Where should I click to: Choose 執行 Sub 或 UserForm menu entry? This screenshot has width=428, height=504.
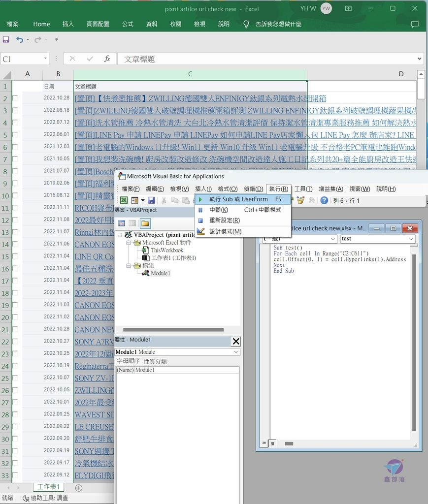point(243,199)
